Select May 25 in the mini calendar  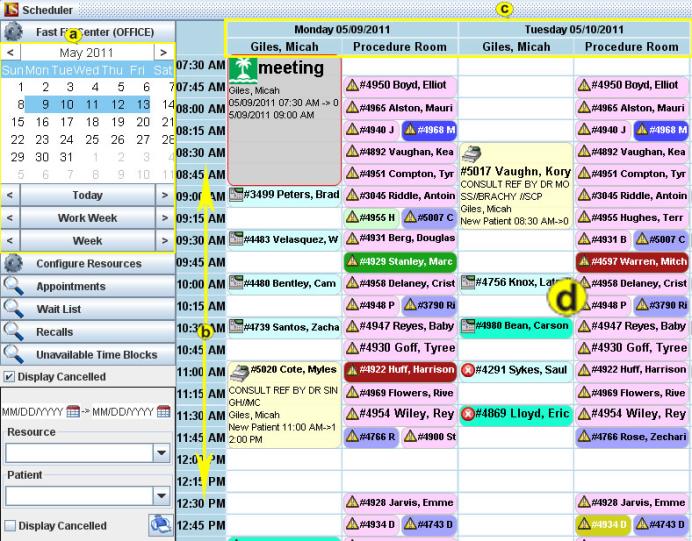pos(92,139)
